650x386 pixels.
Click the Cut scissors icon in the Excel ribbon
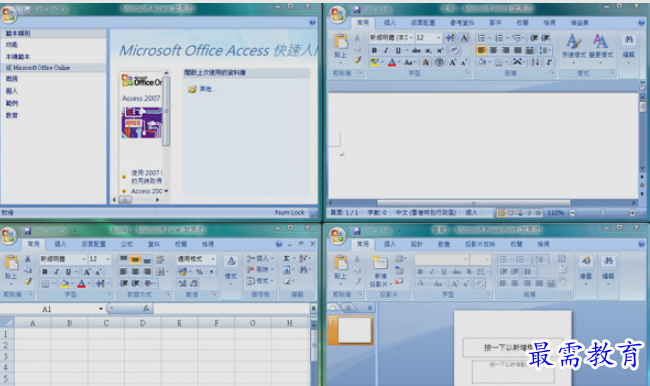pyautogui.click(x=28, y=259)
